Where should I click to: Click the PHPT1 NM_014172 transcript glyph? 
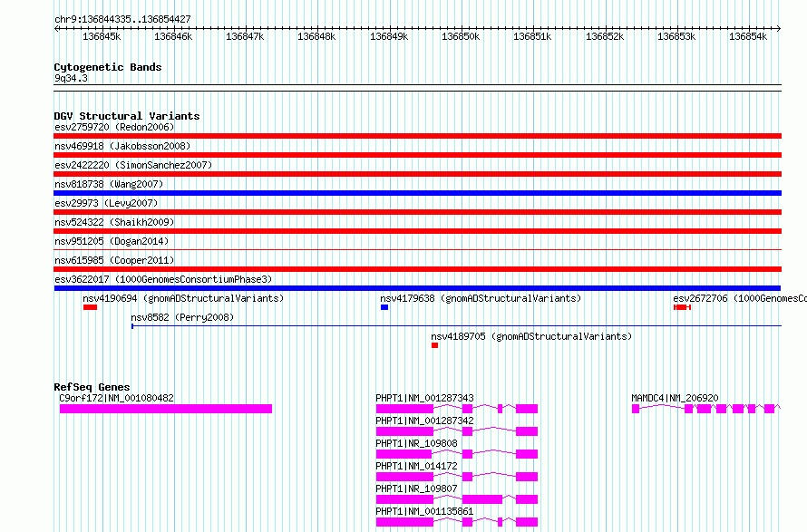point(457,477)
